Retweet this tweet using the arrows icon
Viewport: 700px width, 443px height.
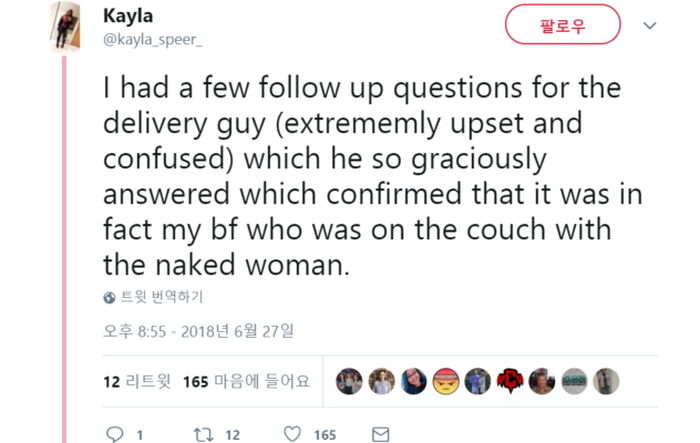[x=203, y=435]
